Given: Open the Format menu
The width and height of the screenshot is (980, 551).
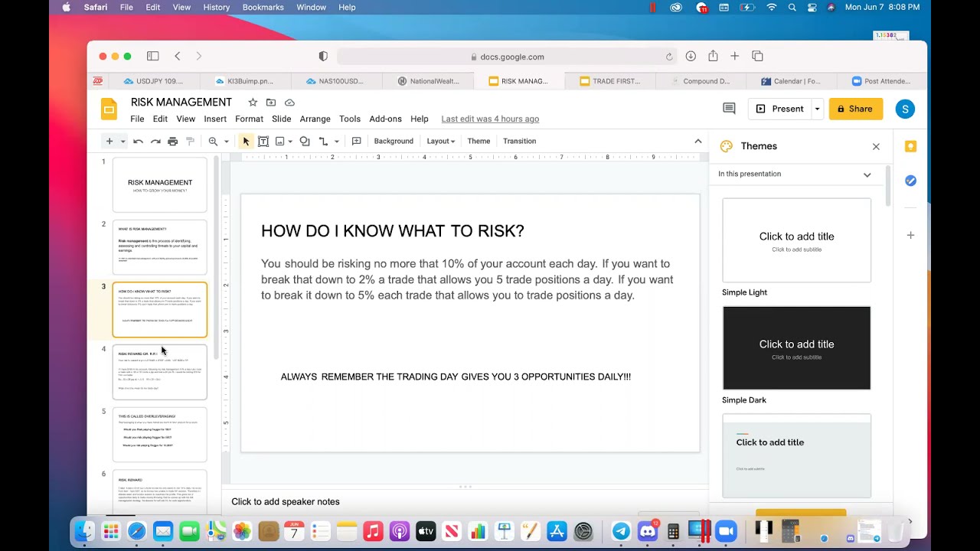Looking at the screenshot, I should [249, 119].
